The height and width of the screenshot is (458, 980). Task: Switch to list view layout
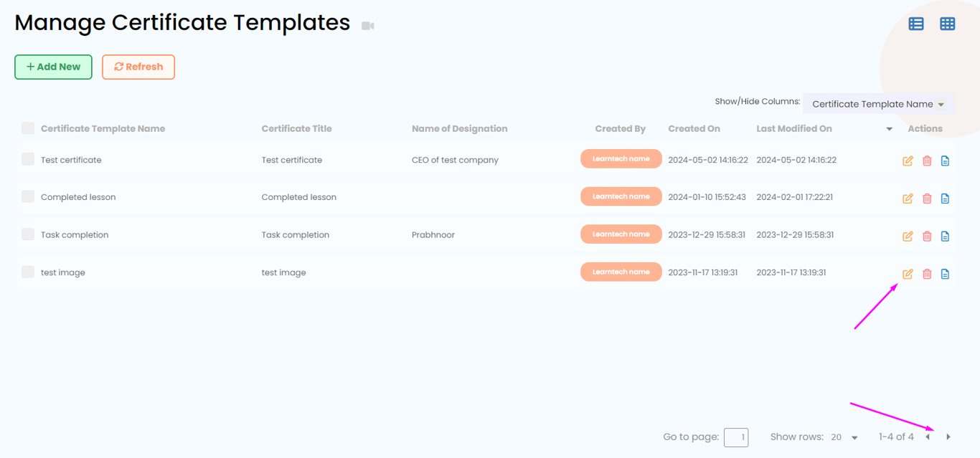[x=916, y=24]
